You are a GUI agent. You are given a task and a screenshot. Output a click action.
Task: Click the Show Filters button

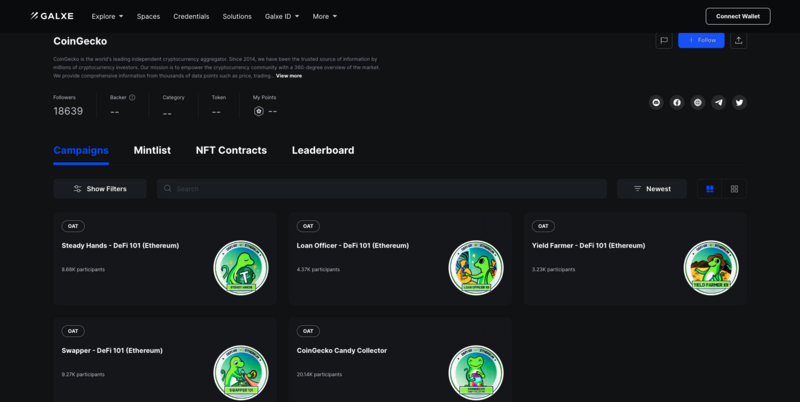(x=100, y=189)
